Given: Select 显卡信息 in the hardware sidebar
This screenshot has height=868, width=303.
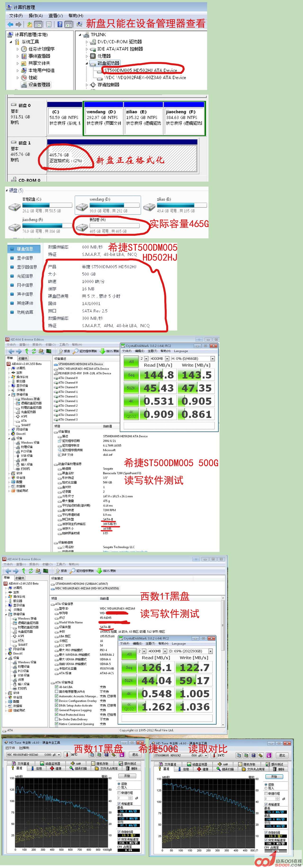Looking at the screenshot, I should tap(24, 258).
